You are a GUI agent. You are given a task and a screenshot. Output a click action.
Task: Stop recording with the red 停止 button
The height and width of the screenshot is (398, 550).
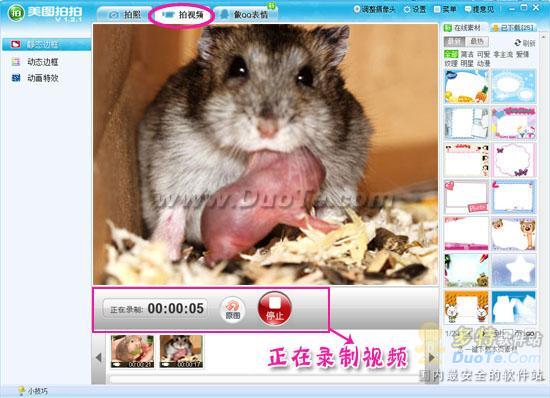pyautogui.click(x=274, y=309)
